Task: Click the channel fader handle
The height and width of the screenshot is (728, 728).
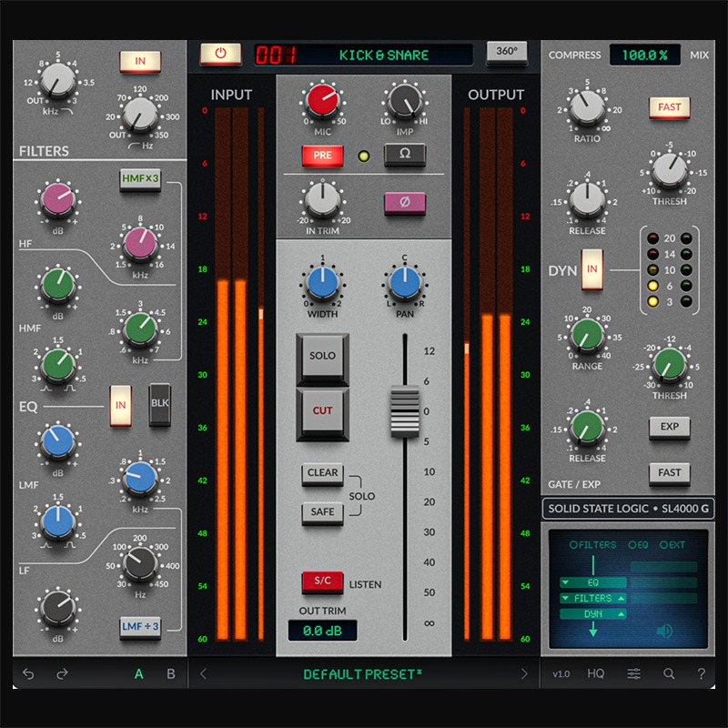Action: click(404, 411)
